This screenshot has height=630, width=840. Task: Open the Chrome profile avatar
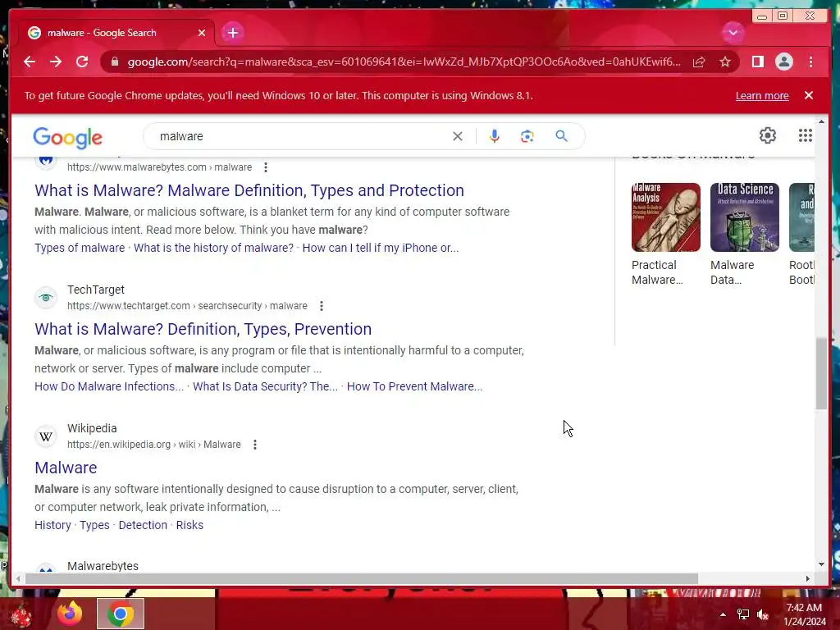click(x=783, y=62)
